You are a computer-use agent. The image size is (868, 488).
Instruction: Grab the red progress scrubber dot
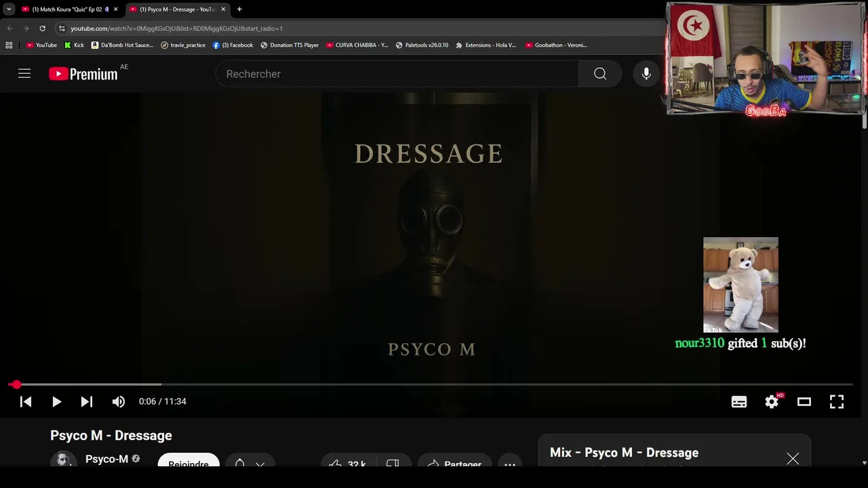click(x=16, y=384)
